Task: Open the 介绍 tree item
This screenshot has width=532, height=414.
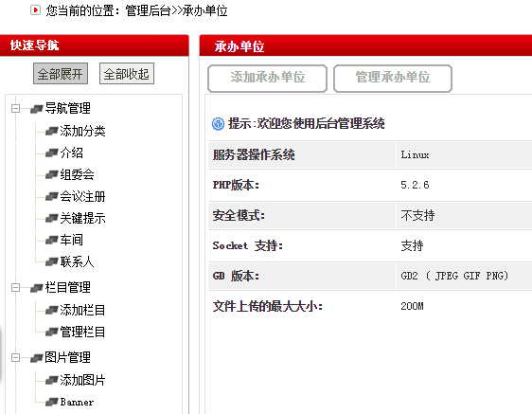Action: [x=72, y=153]
